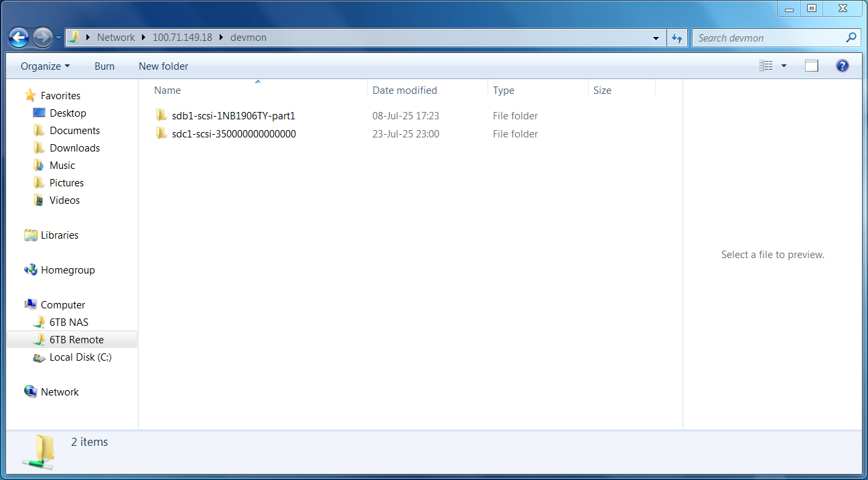Open the recent pages dropdown arrow
This screenshot has width=868, height=480.
click(59, 38)
